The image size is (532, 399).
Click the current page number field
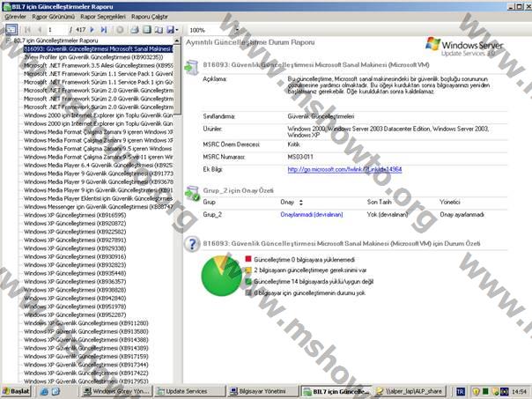click(x=57, y=30)
